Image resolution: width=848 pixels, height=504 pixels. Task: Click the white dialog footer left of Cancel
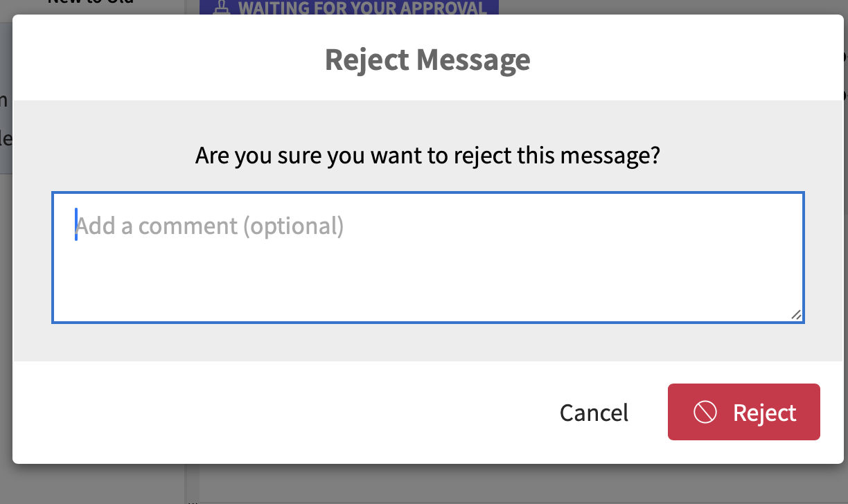[277, 413]
